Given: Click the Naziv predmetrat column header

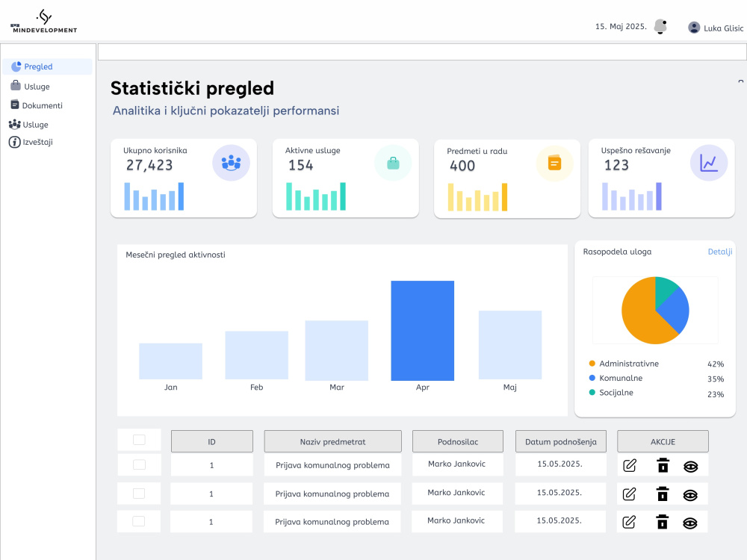Looking at the screenshot, I should (x=333, y=441).
